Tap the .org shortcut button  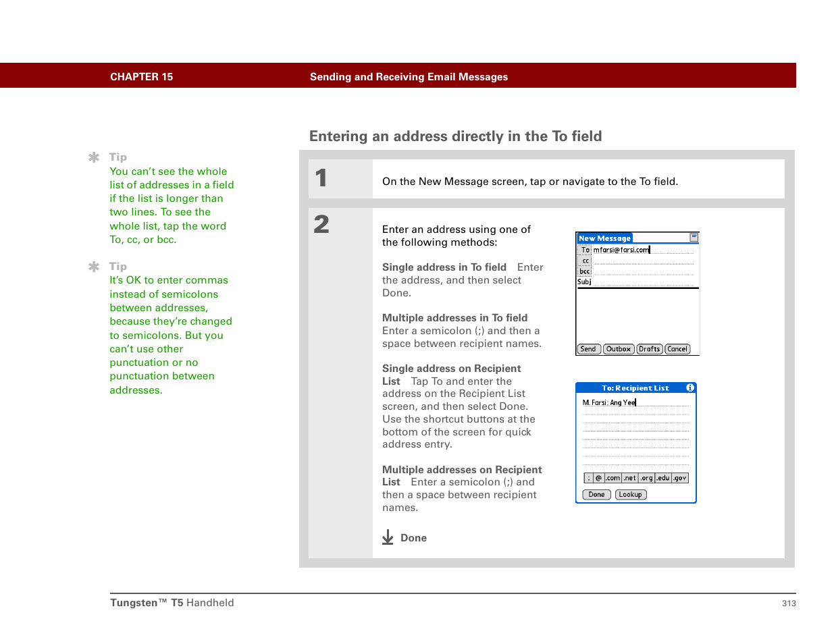pos(646,478)
